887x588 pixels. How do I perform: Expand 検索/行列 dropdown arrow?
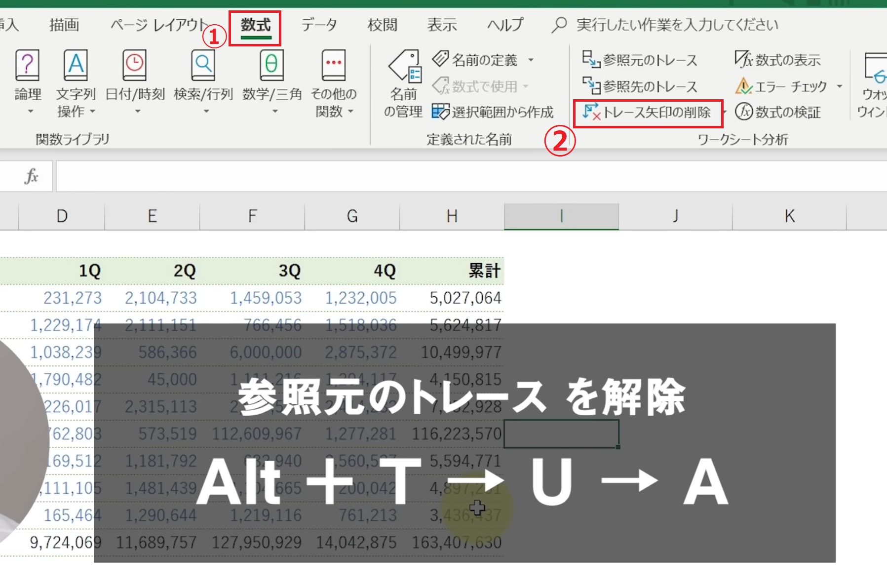[x=206, y=112]
